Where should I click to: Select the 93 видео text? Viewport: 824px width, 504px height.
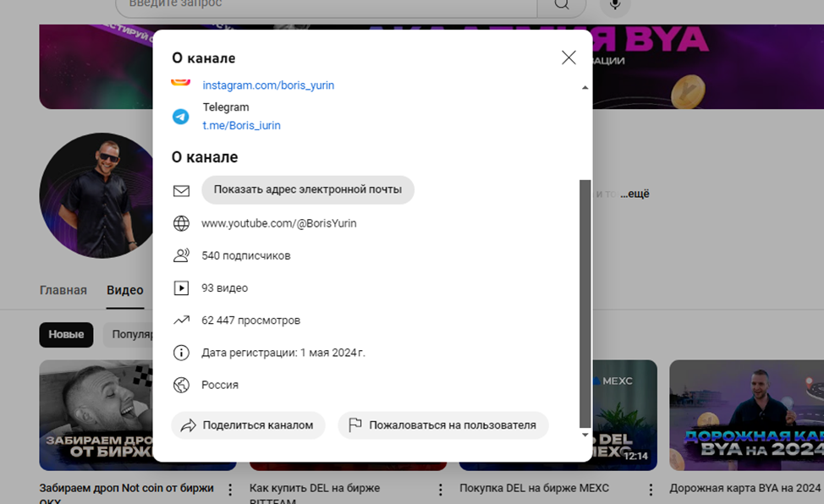(x=224, y=288)
